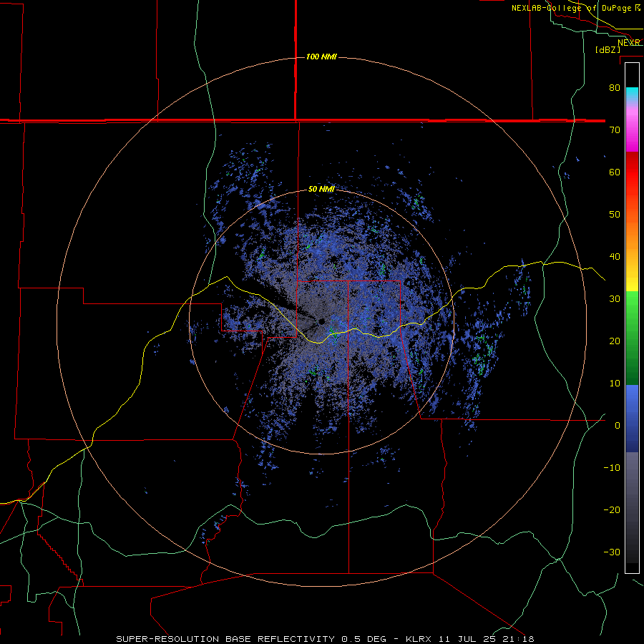Click the 50 value on the dBZ scale

click(615, 215)
